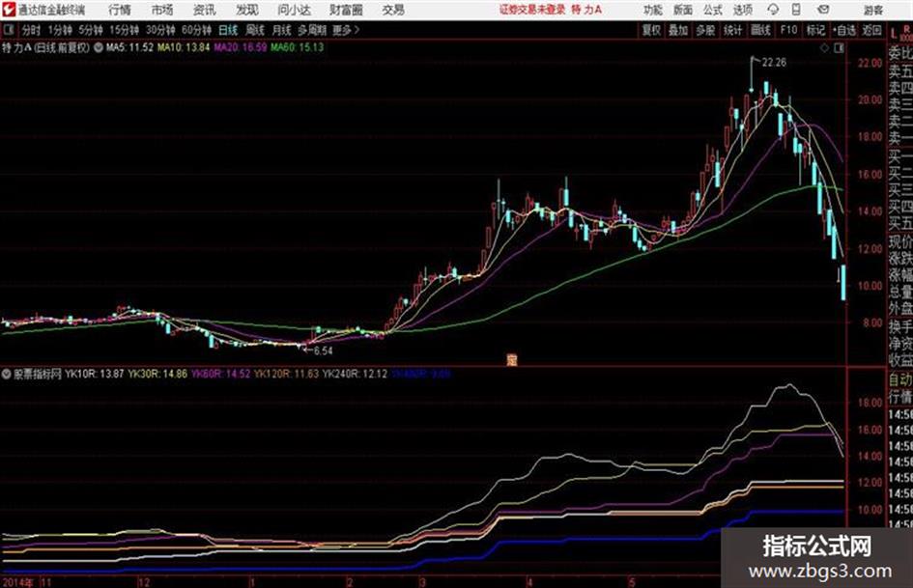Viewport: 913px width, 588px height.
Task: Click the YK120R: 11.63 label
Action: coord(287,374)
